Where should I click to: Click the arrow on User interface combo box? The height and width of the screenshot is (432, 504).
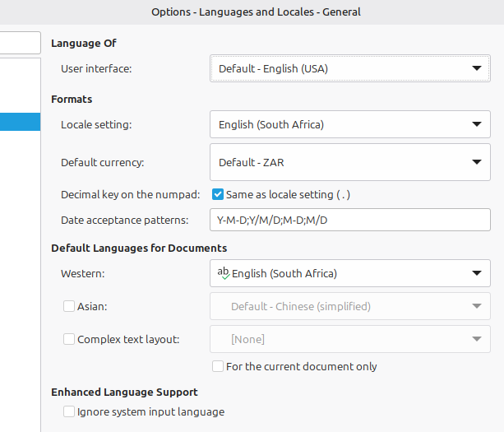[x=476, y=69]
